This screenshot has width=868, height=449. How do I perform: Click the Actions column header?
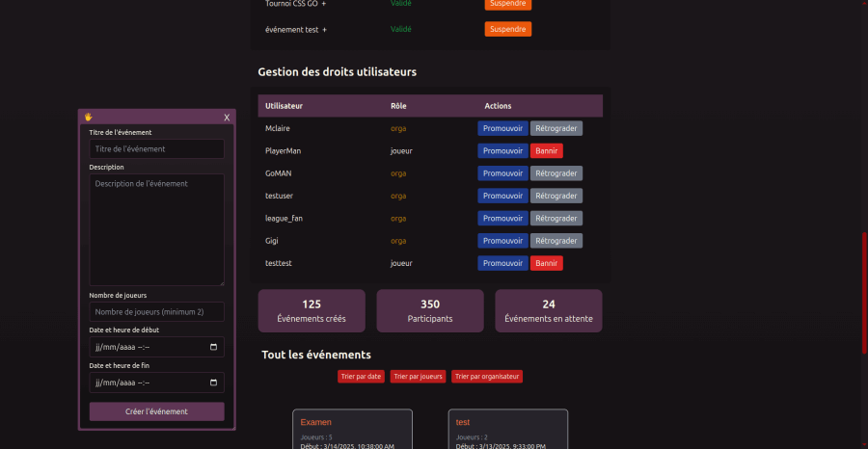498,106
